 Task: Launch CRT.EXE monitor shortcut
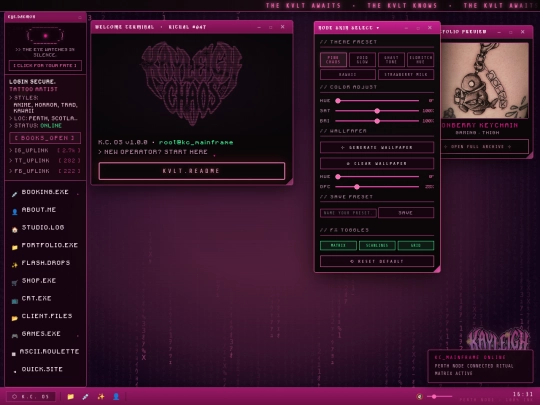pos(45,299)
